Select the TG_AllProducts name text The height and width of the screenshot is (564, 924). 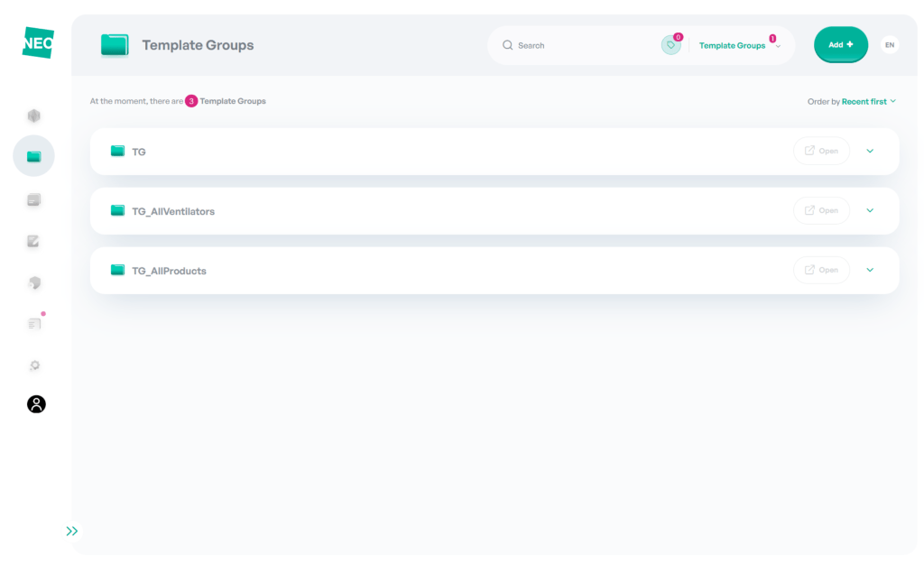(169, 271)
